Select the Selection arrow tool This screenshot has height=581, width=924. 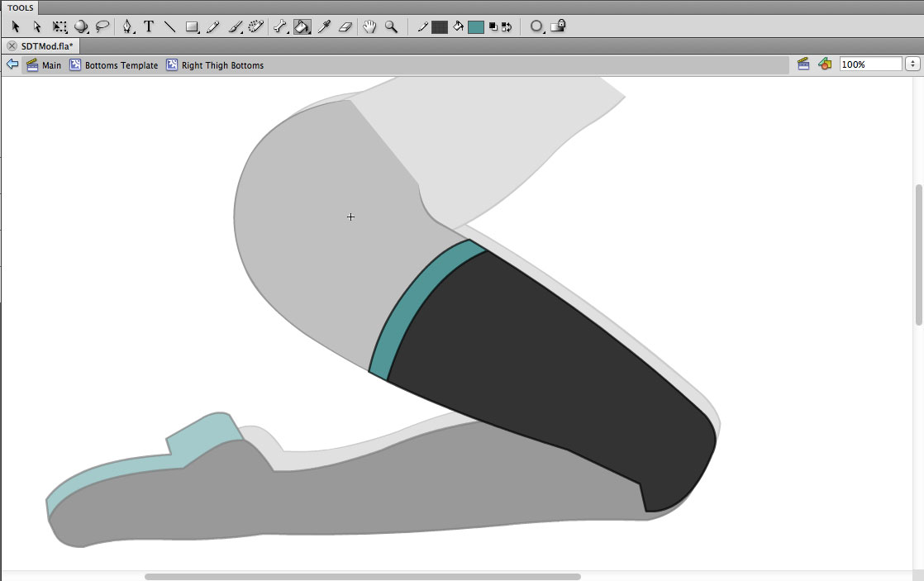coord(16,26)
